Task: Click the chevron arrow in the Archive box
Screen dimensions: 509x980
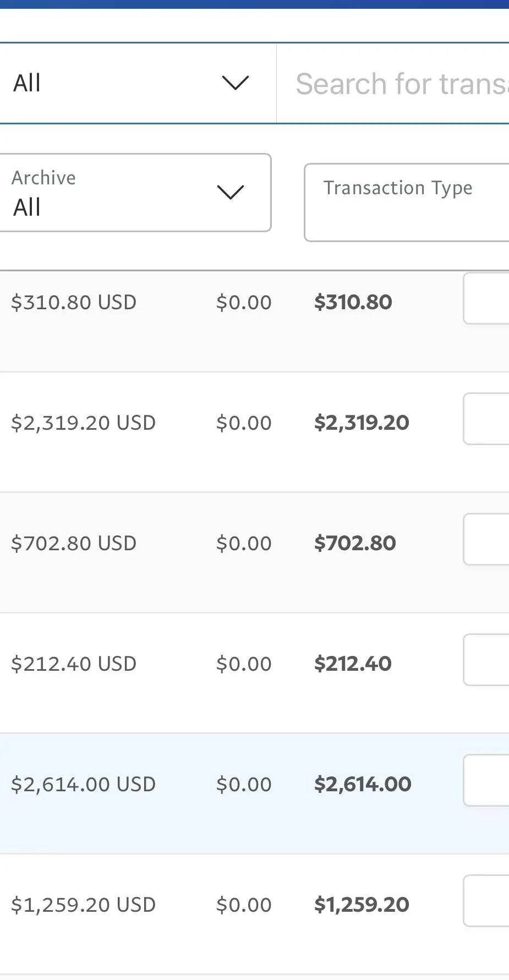Action: coord(230,193)
